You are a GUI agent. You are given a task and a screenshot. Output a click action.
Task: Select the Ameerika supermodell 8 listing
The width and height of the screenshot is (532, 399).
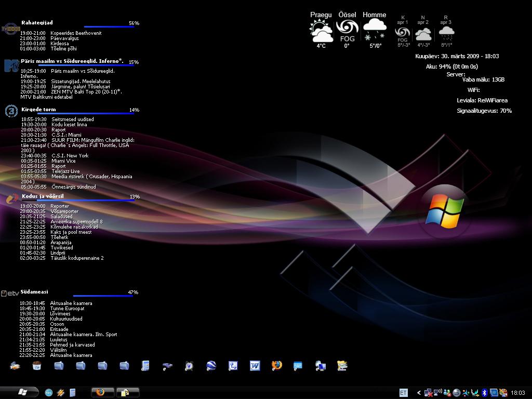pos(61,222)
